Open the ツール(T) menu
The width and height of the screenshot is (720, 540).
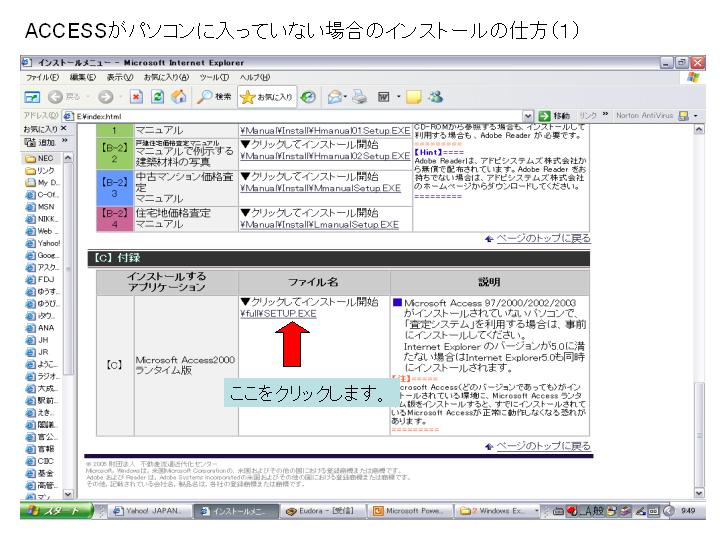214,77
